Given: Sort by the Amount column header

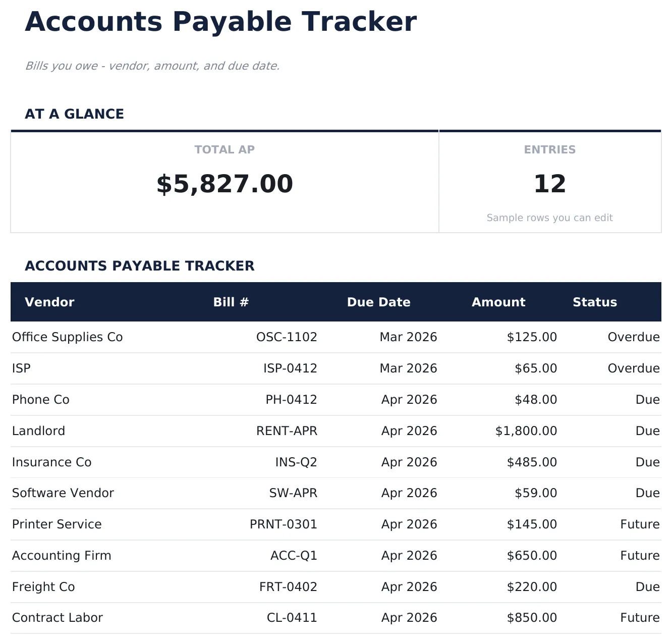Looking at the screenshot, I should pos(498,302).
